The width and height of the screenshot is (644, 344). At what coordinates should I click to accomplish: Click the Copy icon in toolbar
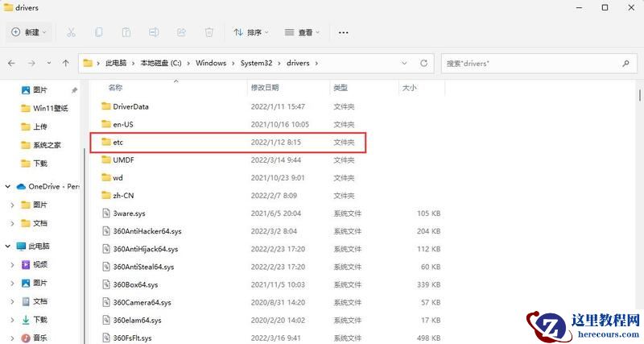(x=98, y=32)
